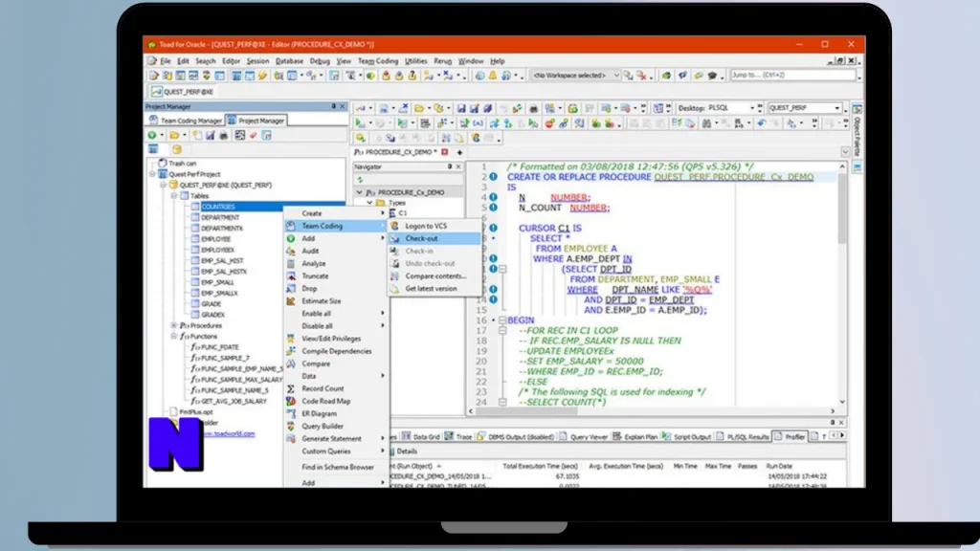Image resolution: width=980 pixels, height=551 pixels.
Task: Click the blue undo arrow icon in editor toolbar
Action: (761, 123)
